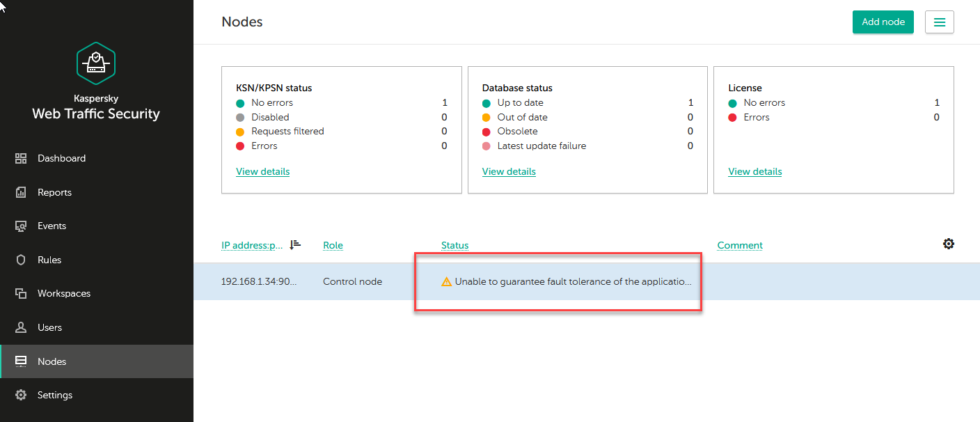The image size is (980, 422).
Task: Toggle sort order arrow next to IP address
Action: click(295, 244)
